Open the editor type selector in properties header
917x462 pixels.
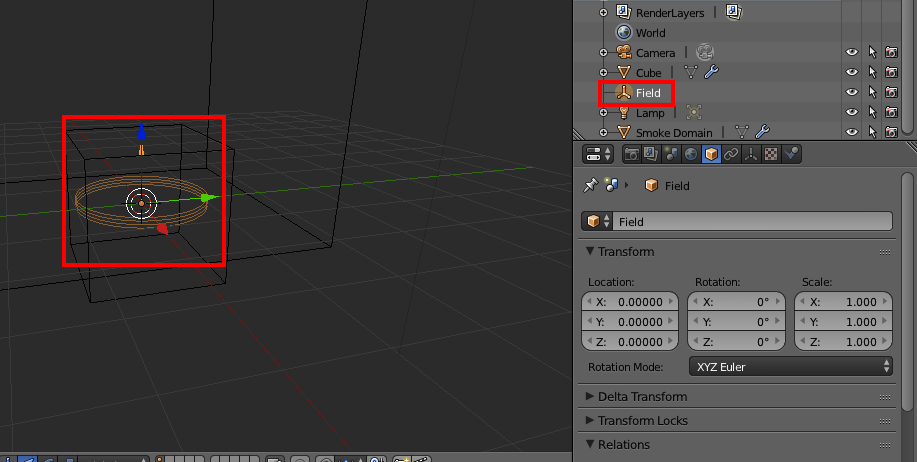click(597, 154)
